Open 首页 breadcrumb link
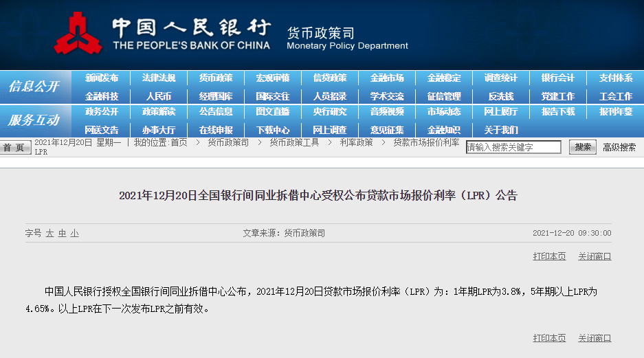The image size is (644, 358). tap(179, 142)
